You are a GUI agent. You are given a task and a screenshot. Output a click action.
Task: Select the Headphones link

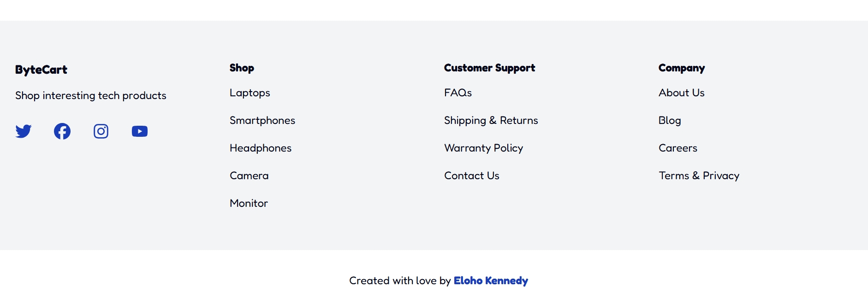[x=261, y=148]
